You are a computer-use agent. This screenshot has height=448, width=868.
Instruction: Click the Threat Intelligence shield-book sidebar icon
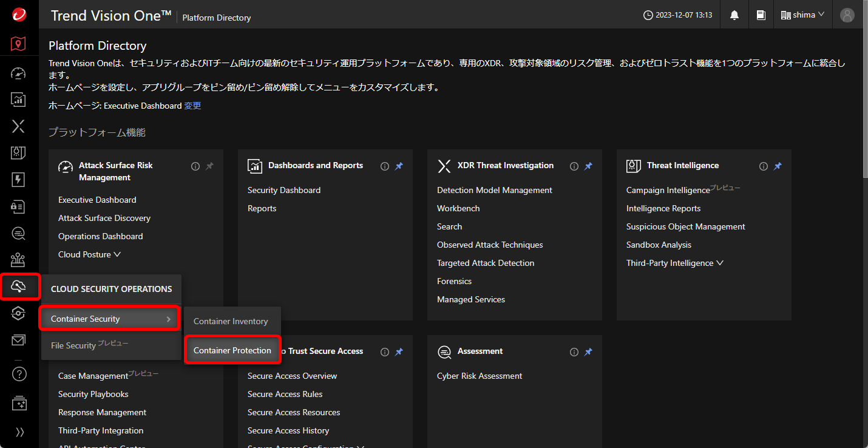(x=19, y=153)
